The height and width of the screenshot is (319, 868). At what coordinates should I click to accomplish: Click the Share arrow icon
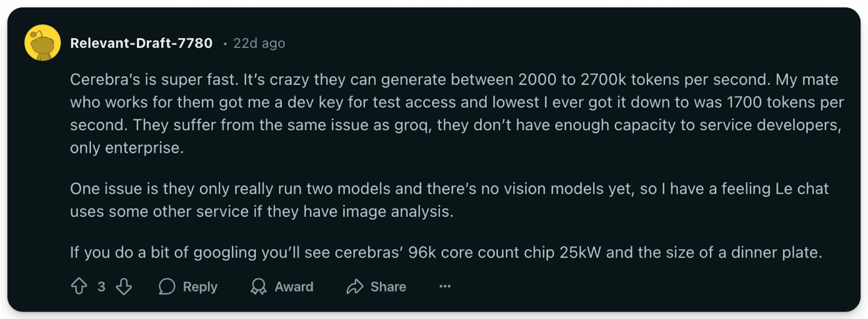coord(355,286)
